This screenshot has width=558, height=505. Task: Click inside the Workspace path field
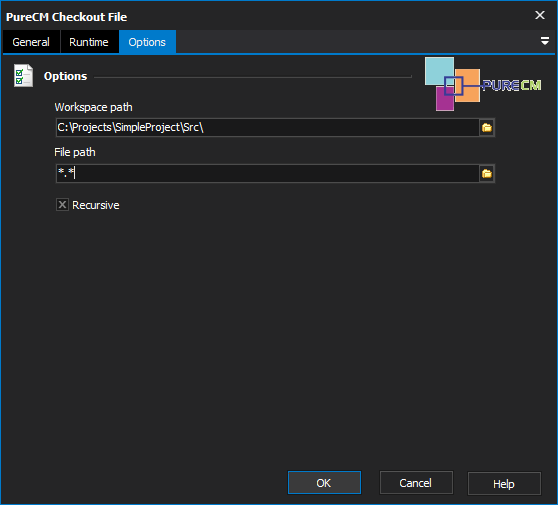pos(267,127)
